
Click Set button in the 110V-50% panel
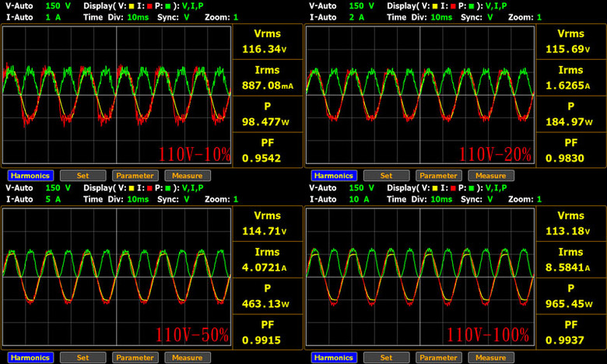click(82, 358)
